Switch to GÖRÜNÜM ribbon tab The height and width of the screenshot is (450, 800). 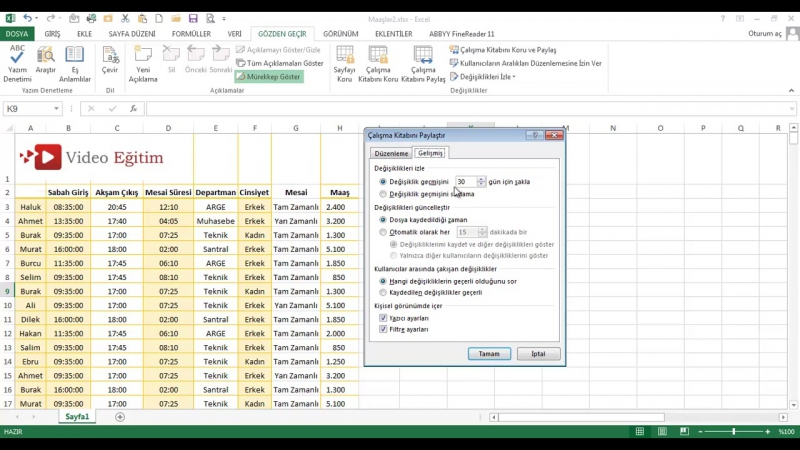tap(340, 34)
